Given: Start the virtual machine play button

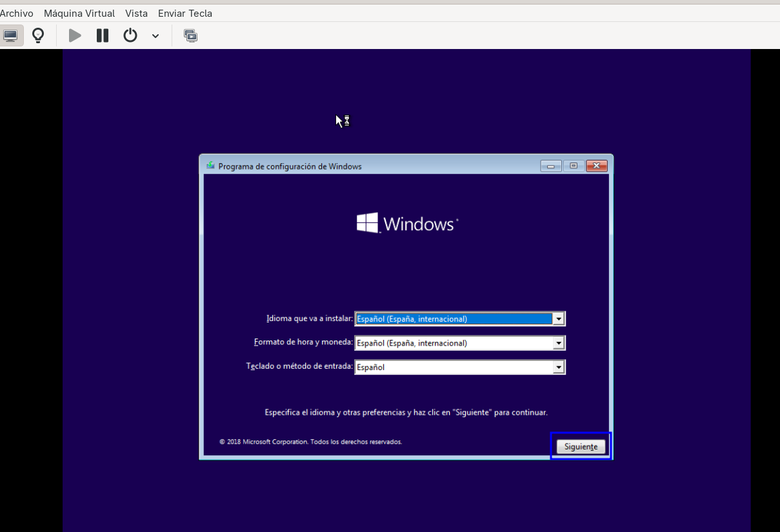Looking at the screenshot, I should coord(75,35).
